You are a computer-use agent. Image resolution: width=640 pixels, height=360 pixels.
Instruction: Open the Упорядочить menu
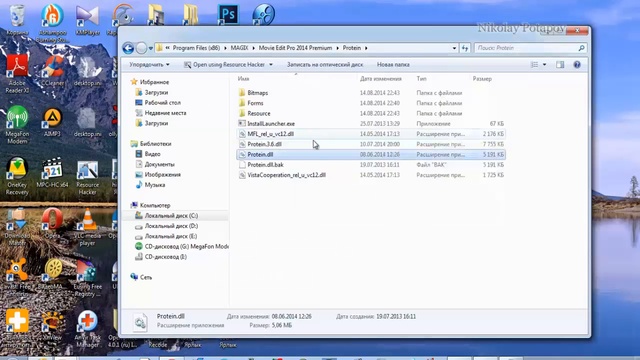pyautogui.click(x=149, y=64)
